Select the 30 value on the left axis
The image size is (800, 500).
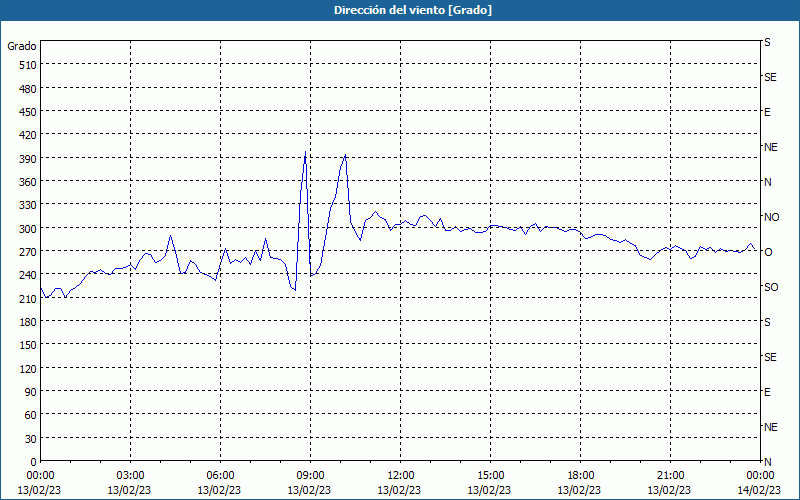[x=31, y=439]
